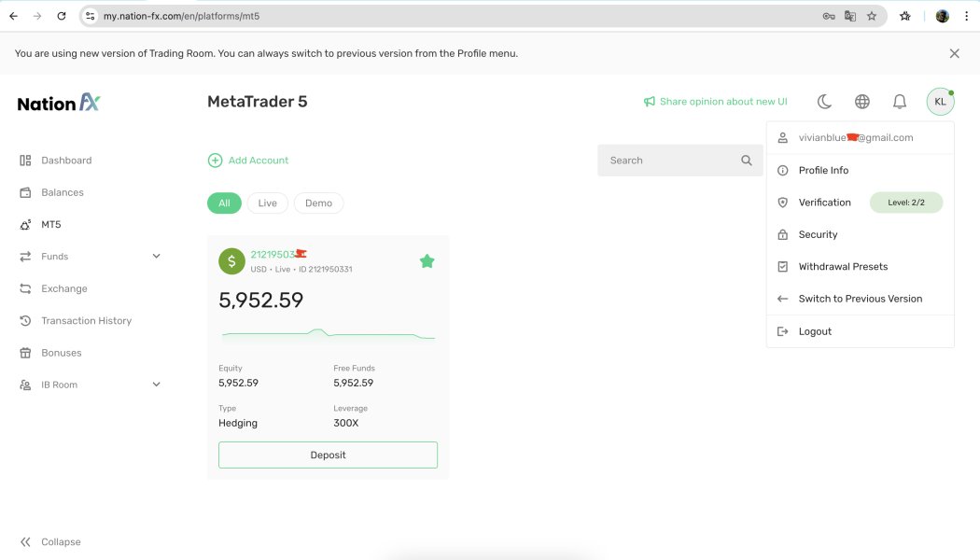Select the All filter tab
980x560 pixels.
(224, 203)
